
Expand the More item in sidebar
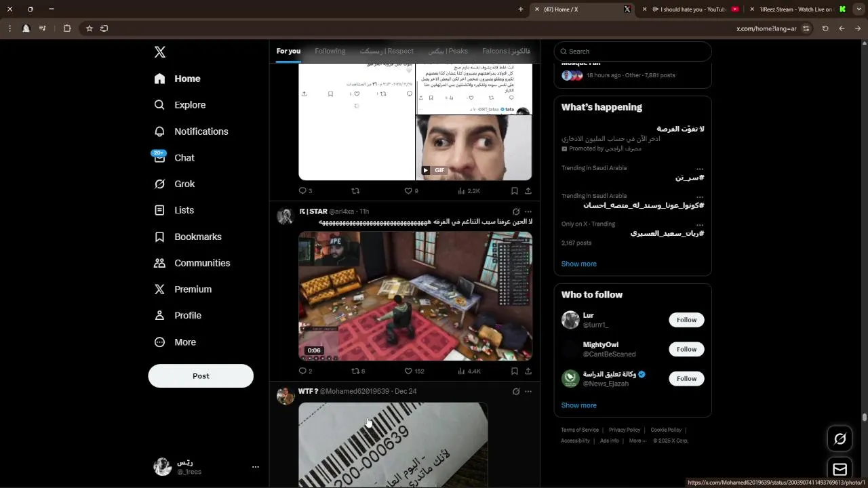click(x=176, y=342)
